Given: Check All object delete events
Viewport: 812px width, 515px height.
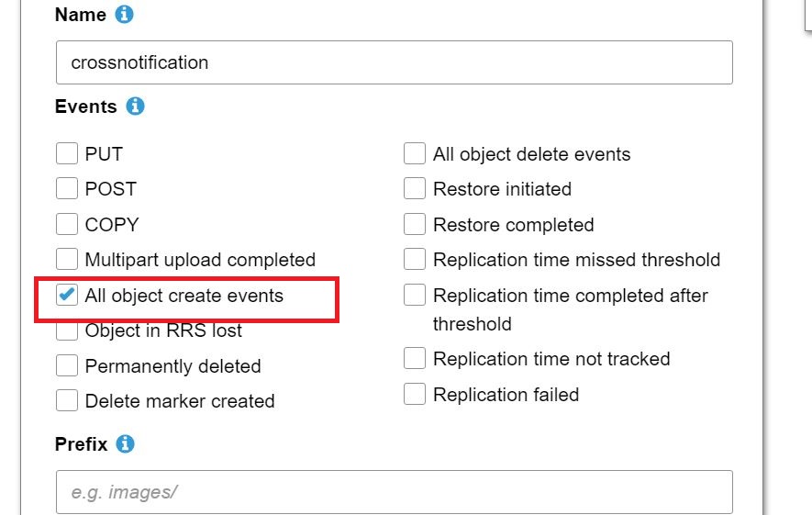Looking at the screenshot, I should click(x=415, y=154).
